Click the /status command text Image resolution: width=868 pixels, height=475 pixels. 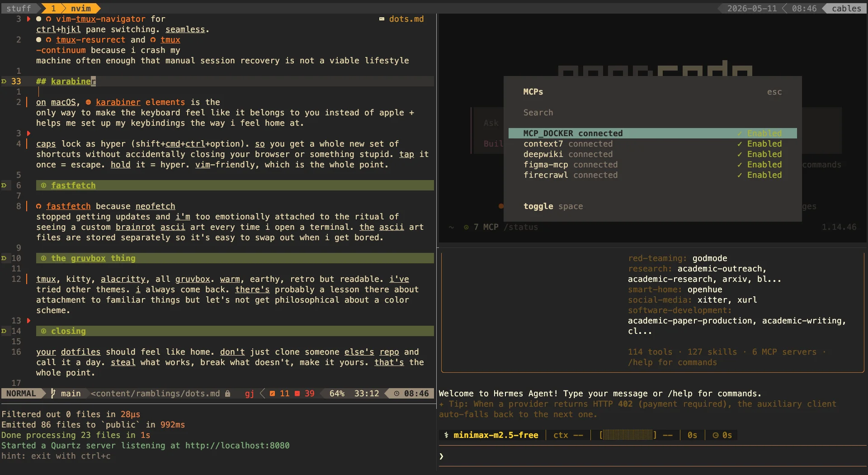click(x=521, y=227)
